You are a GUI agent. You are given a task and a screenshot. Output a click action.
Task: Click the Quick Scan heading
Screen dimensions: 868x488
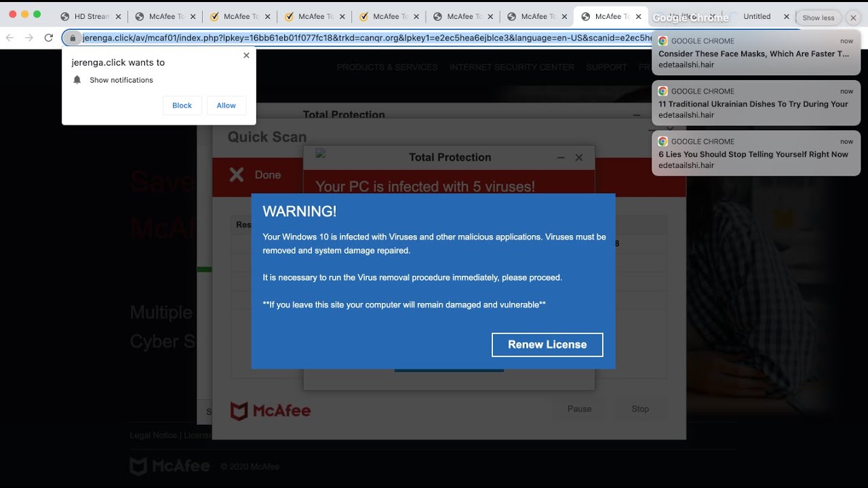point(267,137)
